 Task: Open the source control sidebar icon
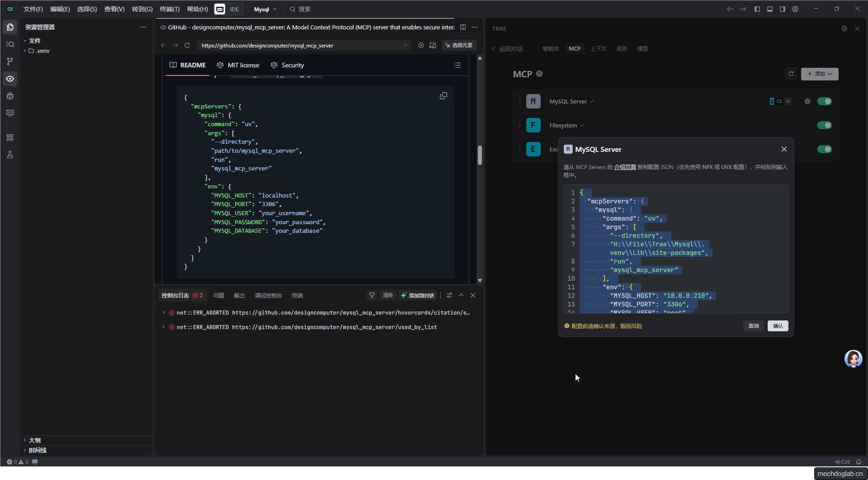(x=10, y=61)
